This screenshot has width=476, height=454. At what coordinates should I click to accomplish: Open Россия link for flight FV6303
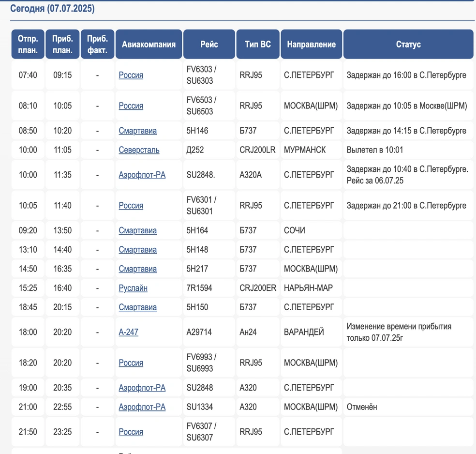click(131, 75)
